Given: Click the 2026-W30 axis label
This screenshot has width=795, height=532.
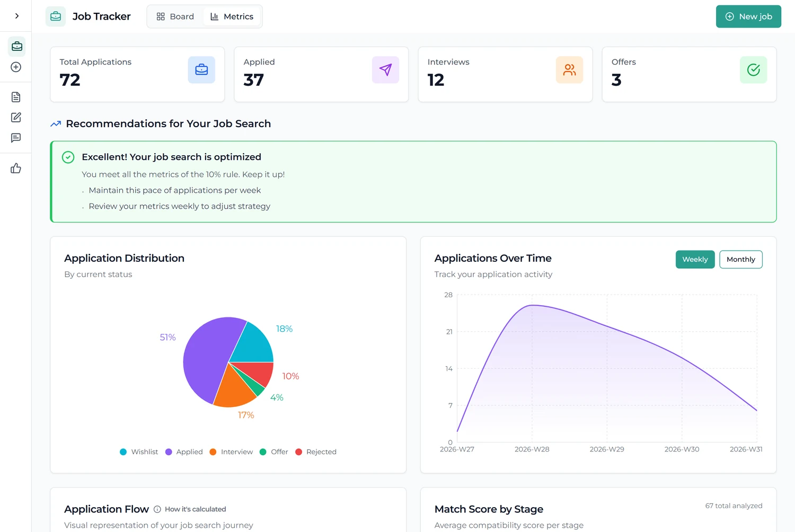Looking at the screenshot, I should pos(682,449).
